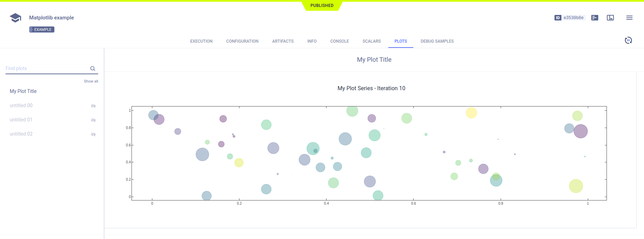Toggle full screen view icon
The height and width of the screenshot is (239, 644).
coord(610,18)
